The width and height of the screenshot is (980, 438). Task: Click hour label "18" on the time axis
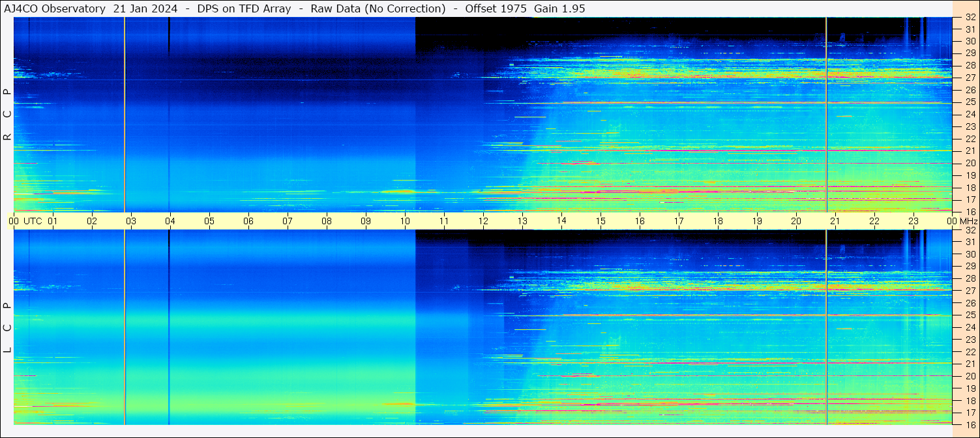point(718,221)
